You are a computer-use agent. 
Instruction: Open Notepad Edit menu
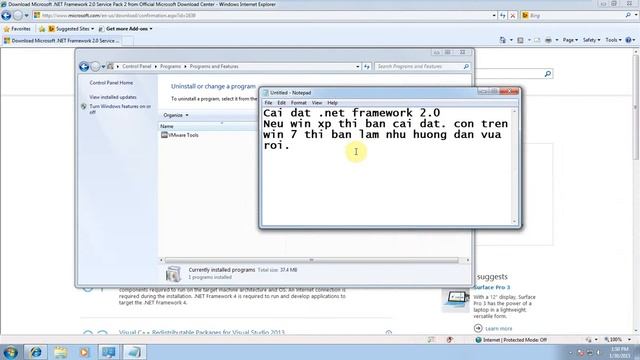[x=281, y=103]
